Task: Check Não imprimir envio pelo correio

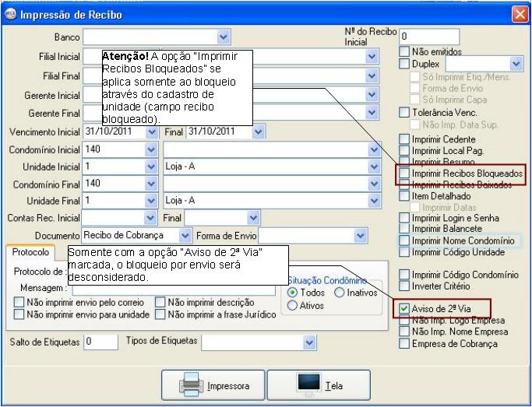Action: [x=19, y=303]
